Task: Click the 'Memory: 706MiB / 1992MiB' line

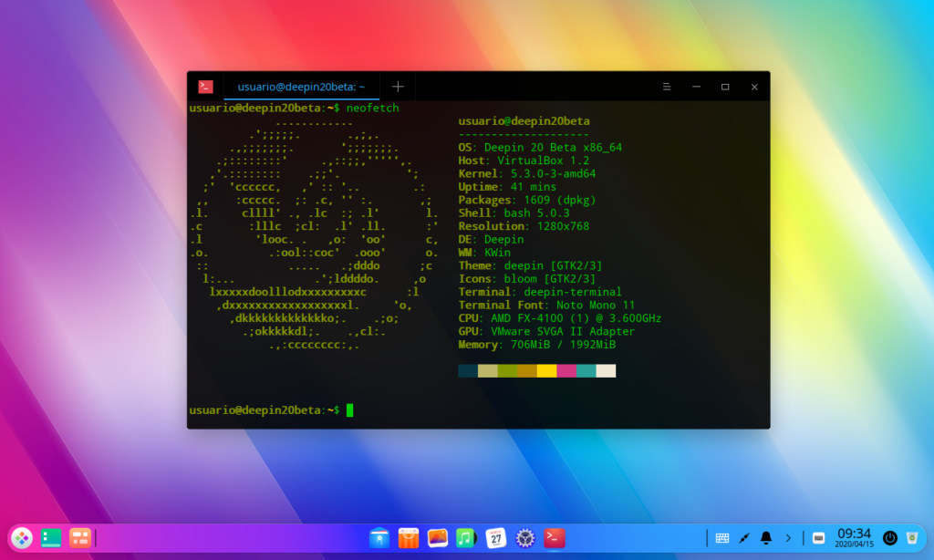Action: pyautogui.click(x=536, y=344)
